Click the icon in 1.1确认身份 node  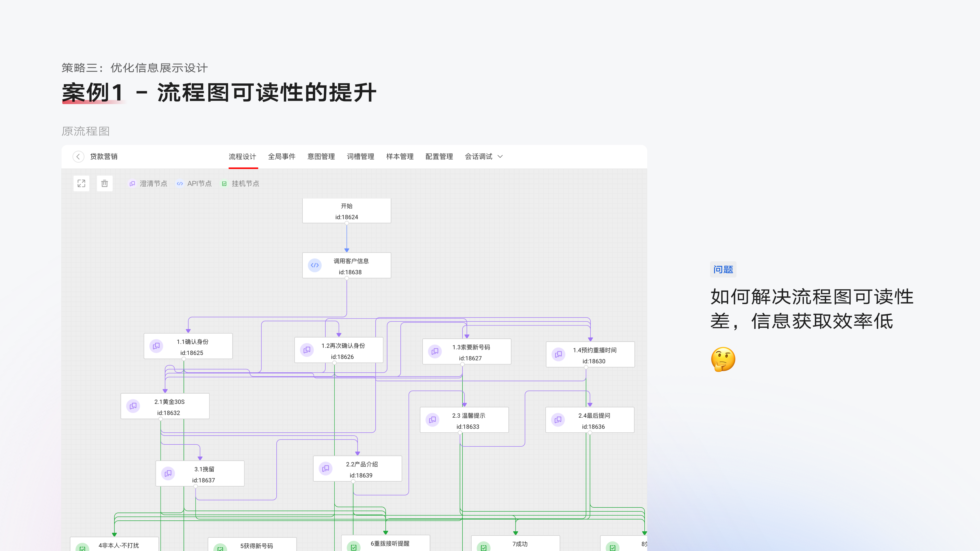click(x=156, y=346)
